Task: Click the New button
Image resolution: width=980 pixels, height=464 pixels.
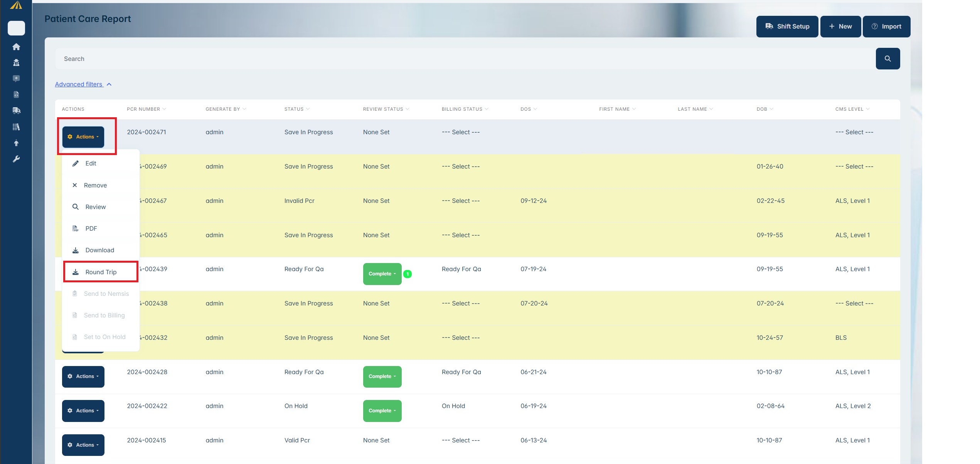Action: point(840,27)
